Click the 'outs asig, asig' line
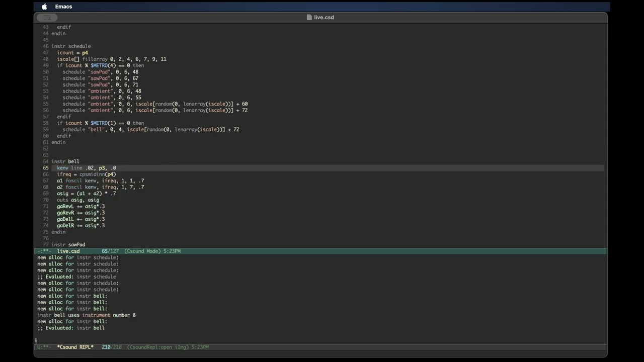 point(78,200)
